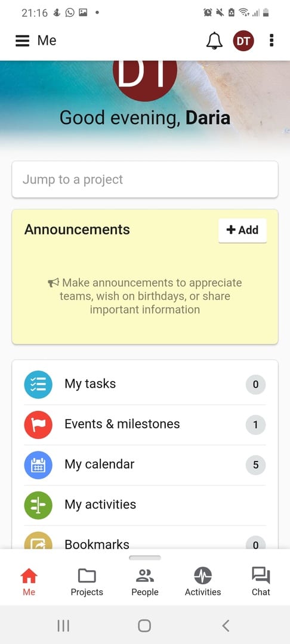
Task: Tap the blue My tasks checklist icon
Action: coord(38,385)
